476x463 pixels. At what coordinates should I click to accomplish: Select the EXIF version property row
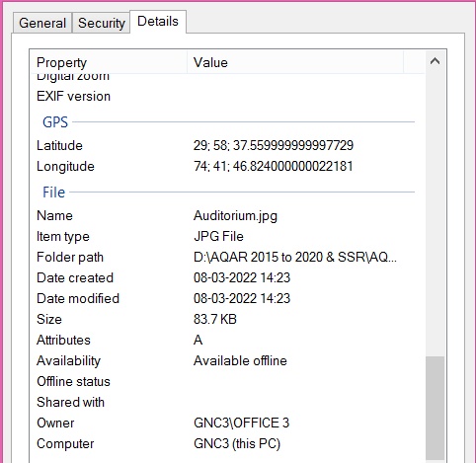click(227, 97)
